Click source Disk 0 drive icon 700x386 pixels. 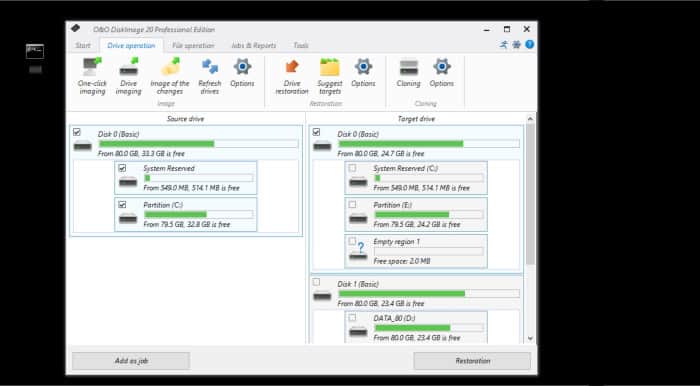point(83,145)
